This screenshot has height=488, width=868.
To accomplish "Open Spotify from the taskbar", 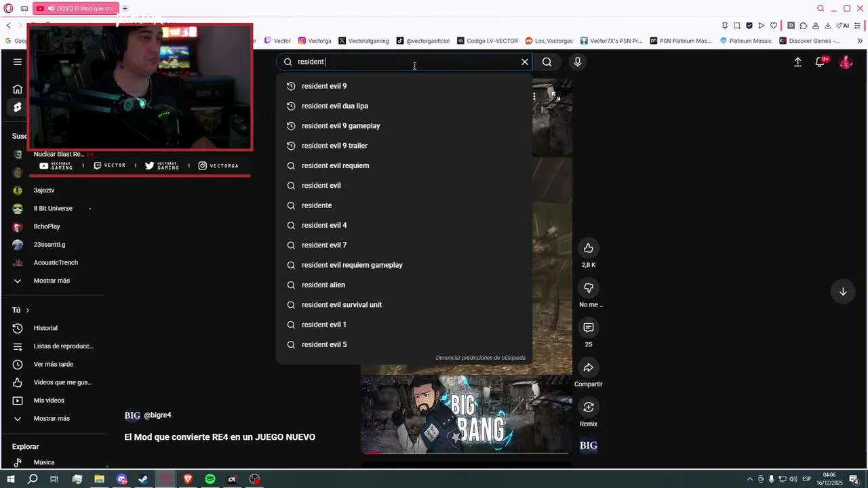I will click(210, 479).
